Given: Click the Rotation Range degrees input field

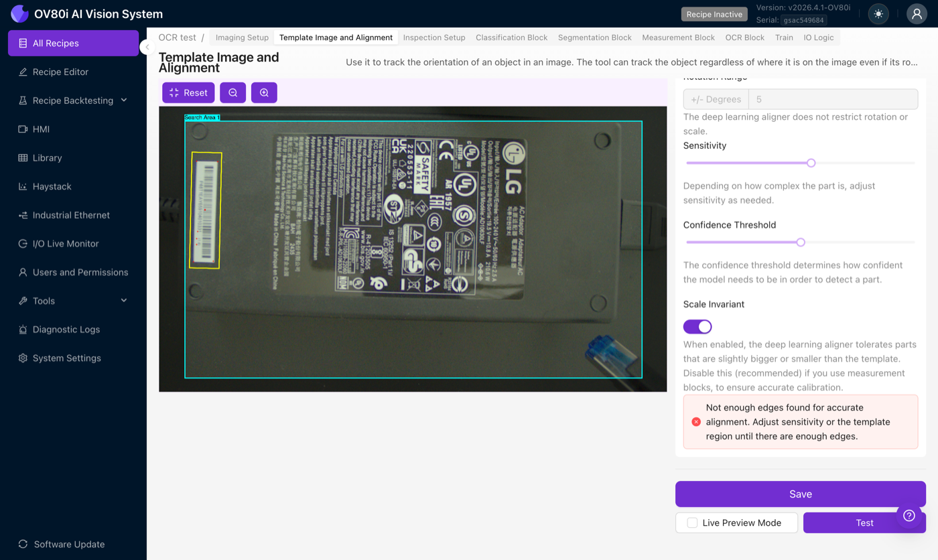Looking at the screenshot, I should tap(833, 98).
